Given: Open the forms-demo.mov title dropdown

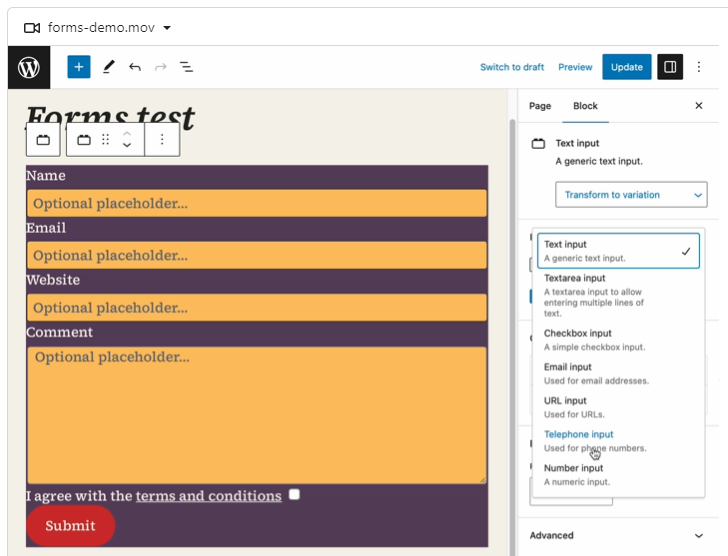Looking at the screenshot, I should [x=166, y=28].
